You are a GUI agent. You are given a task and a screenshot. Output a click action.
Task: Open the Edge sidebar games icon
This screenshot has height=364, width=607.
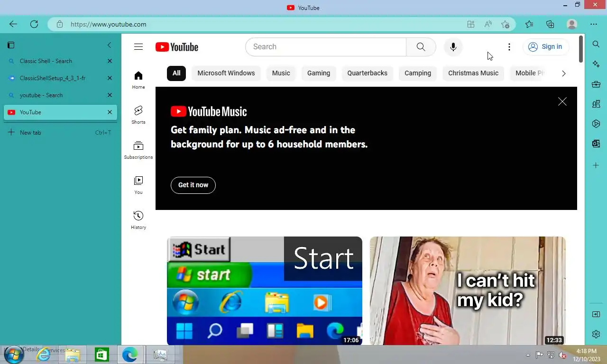pos(596,104)
